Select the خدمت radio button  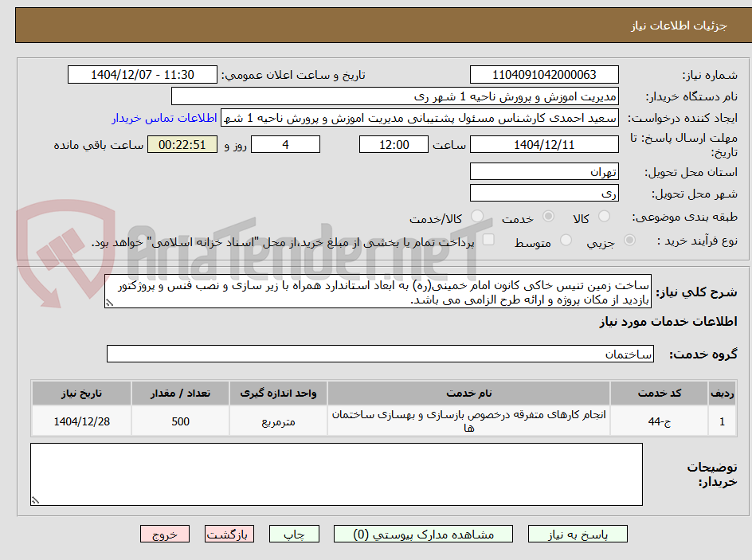[548, 216]
